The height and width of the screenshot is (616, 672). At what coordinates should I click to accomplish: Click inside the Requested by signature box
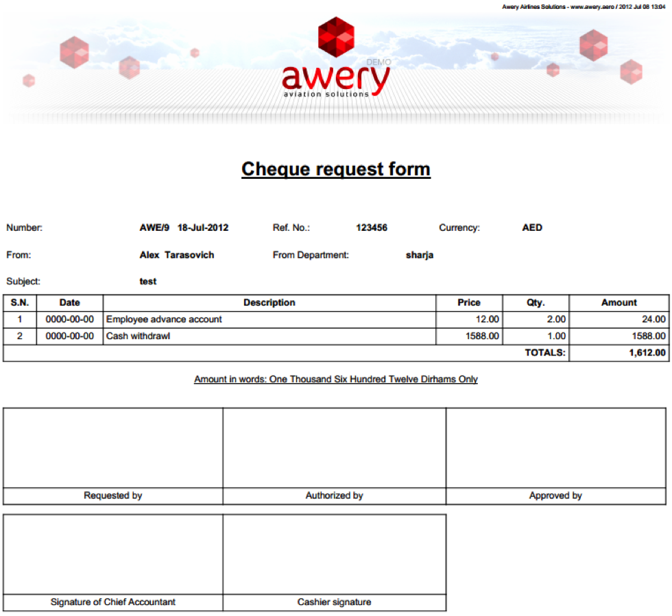(x=113, y=448)
